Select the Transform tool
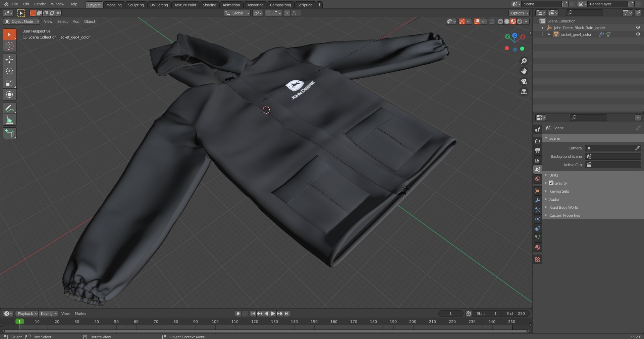644x339 pixels. (x=9, y=94)
